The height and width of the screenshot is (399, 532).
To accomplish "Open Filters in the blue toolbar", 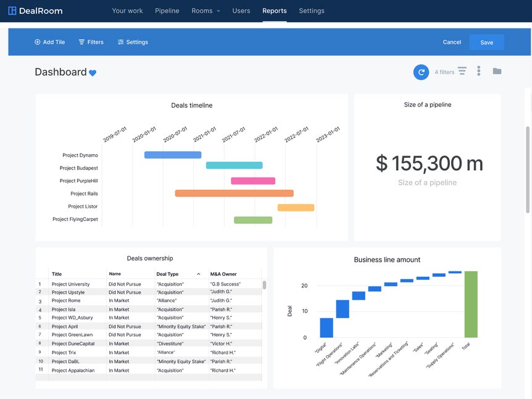I will point(91,42).
